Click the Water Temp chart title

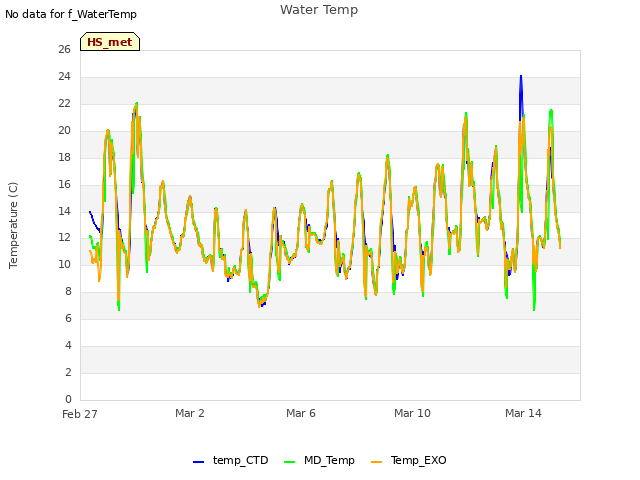pos(319,9)
